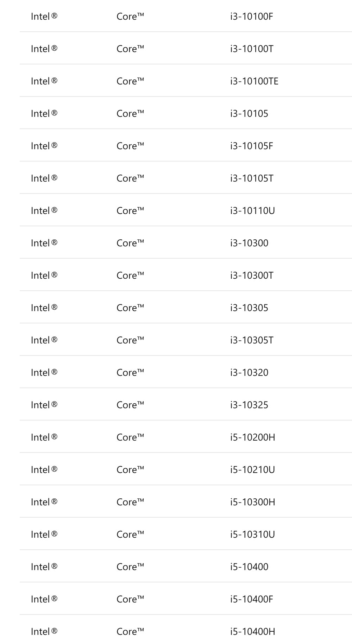Choose the i3-10105F model entry
The width and height of the screenshot is (352, 644).
pos(252,146)
